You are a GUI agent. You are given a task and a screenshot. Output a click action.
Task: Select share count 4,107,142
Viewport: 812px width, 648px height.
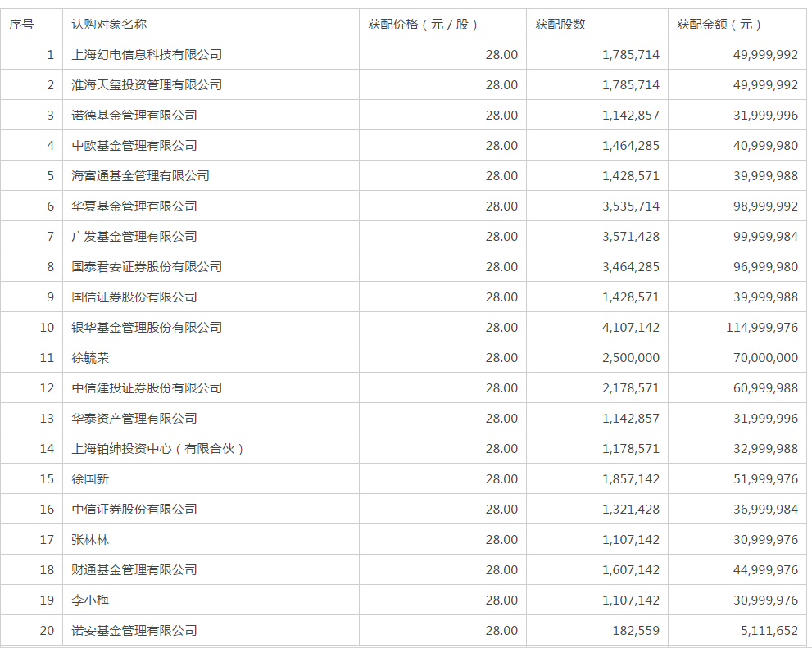[631, 327]
